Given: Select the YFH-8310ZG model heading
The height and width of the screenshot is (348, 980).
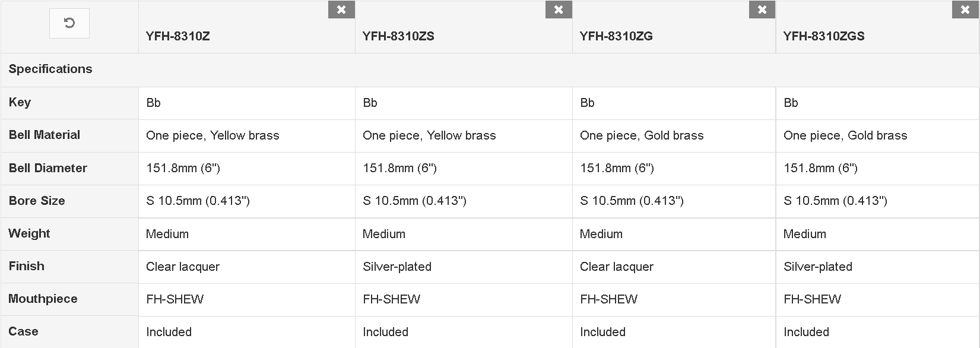Looking at the screenshot, I should (x=616, y=36).
